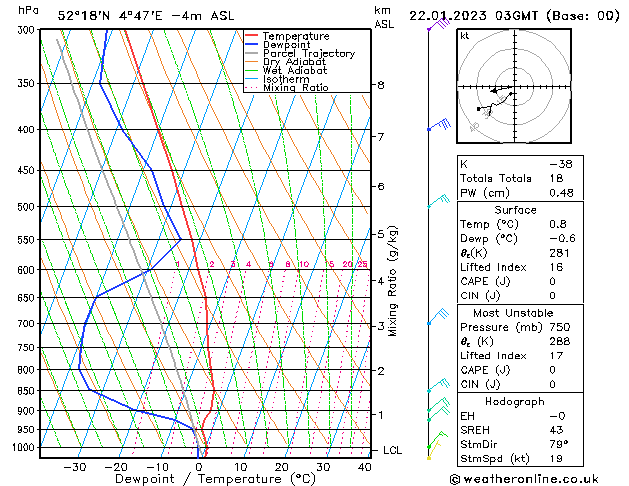Click the red Temperature legend line
The width and height of the screenshot is (629, 486).
(x=251, y=35)
